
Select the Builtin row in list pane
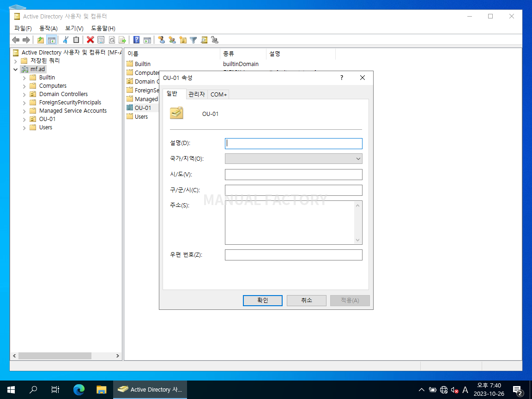coord(143,64)
